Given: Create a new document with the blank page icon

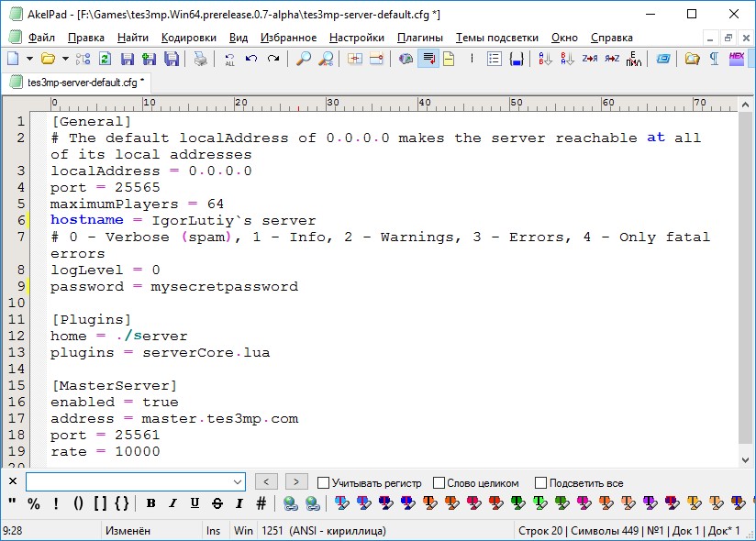Looking at the screenshot, I should [x=13, y=59].
